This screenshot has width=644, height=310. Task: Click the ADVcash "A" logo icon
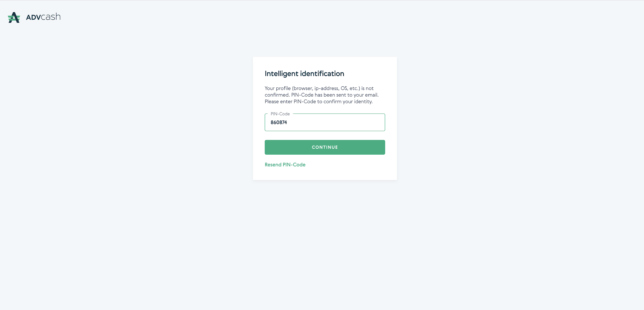click(14, 17)
